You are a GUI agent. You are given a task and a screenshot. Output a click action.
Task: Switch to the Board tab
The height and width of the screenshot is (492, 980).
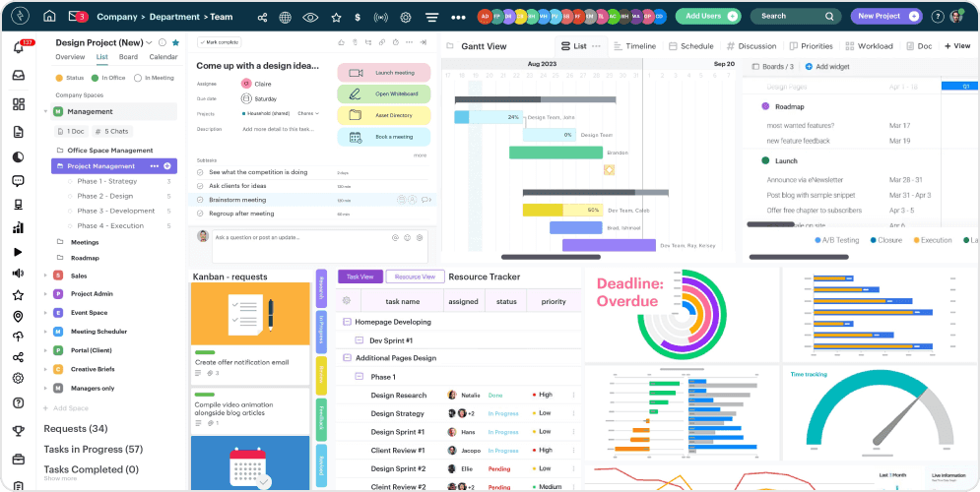pyautogui.click(x=128, y=57)
